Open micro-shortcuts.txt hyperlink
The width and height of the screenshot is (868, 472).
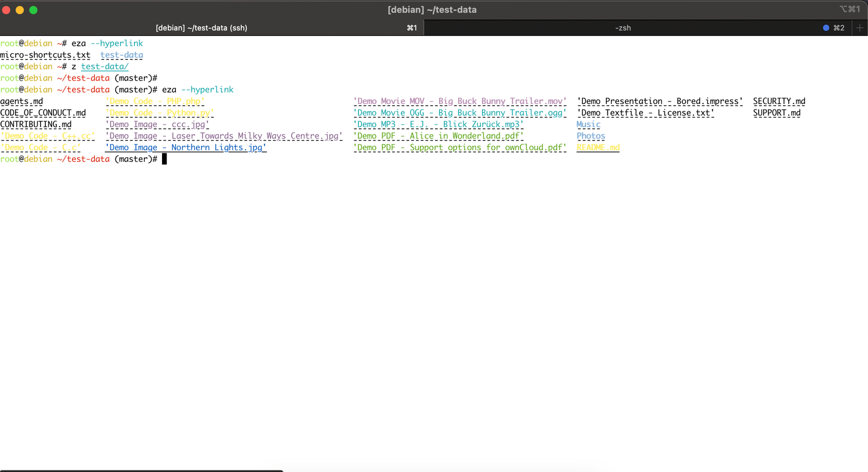45,55
